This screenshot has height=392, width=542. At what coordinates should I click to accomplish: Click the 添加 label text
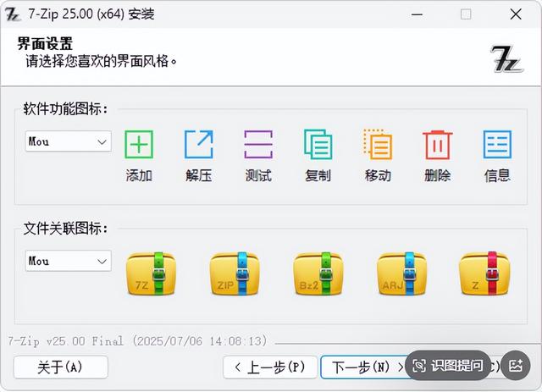click(x=139, y=175)
